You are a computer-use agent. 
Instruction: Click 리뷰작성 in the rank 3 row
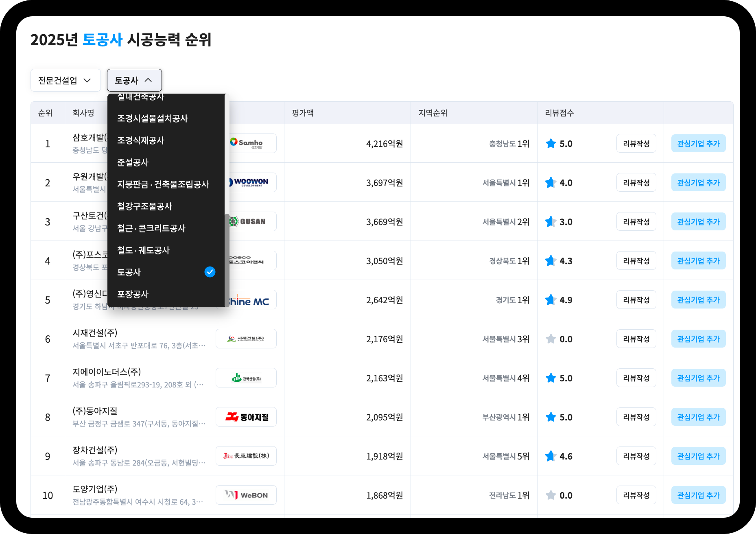[636, 221]
